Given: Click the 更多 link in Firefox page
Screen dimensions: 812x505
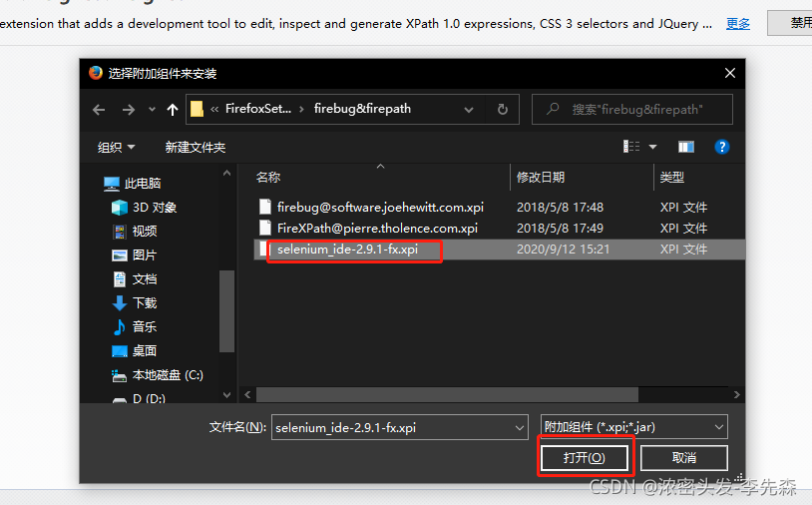Looking at the screenshot, I should 738,24.
